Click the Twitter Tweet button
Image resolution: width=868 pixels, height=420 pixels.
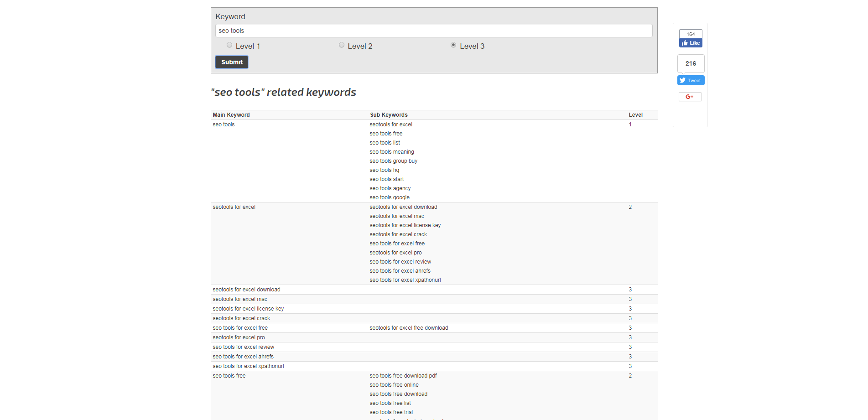coord(691,80)
